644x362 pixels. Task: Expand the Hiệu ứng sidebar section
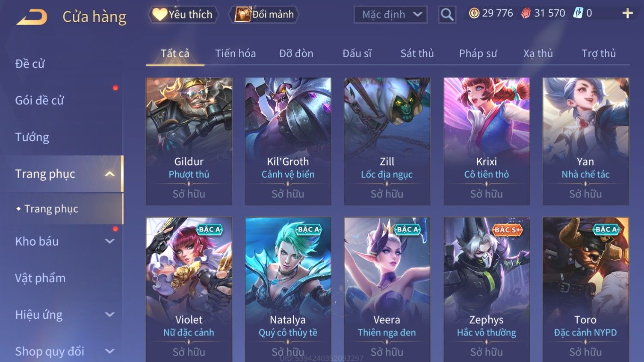pos(110,315)
